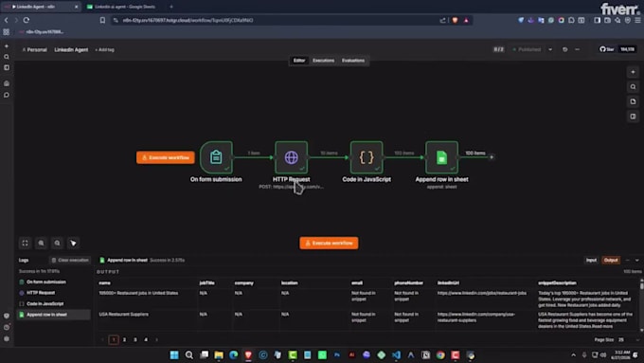Select On form submission in the logs list

pyautogui.click(x=46, y=282)
